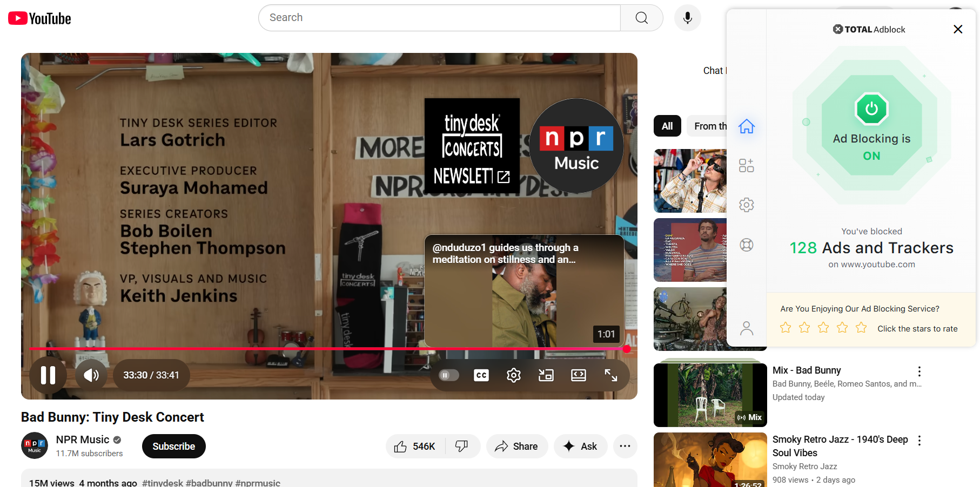980x487 pixels.
Task: Open options menu for Mix - Bad Bunny
Action: pyautogui.click(x=919, y=371)
